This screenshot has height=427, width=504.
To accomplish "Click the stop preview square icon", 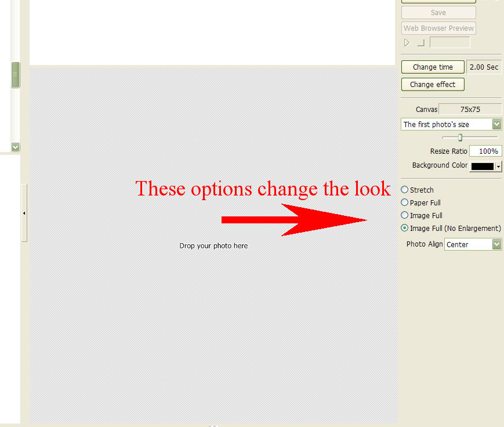I will click(421, 43).
